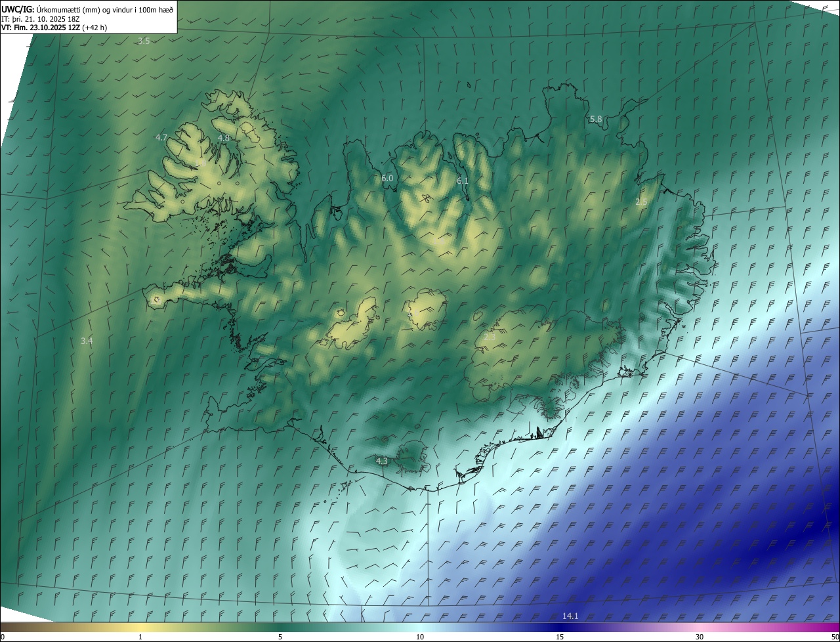Click the color scale label 5
Screen dimensions: 840x642
280,637
